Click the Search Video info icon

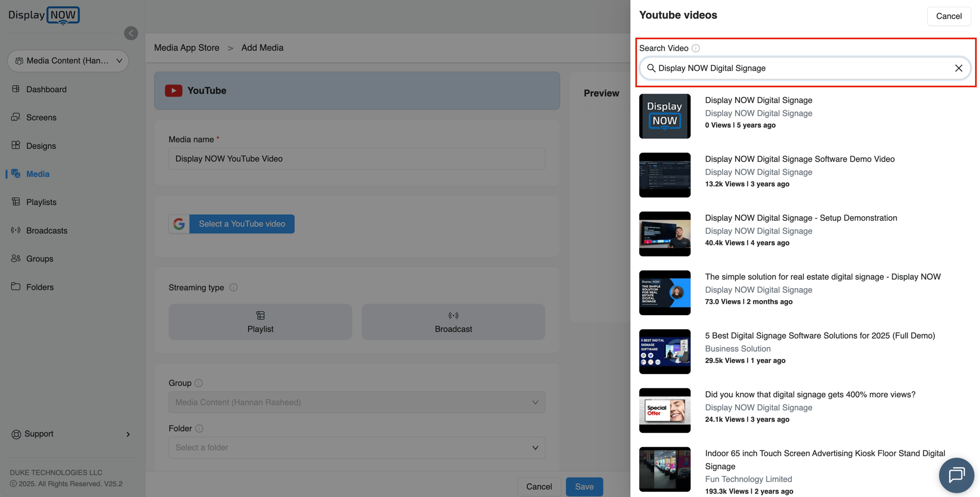point(696,48)
